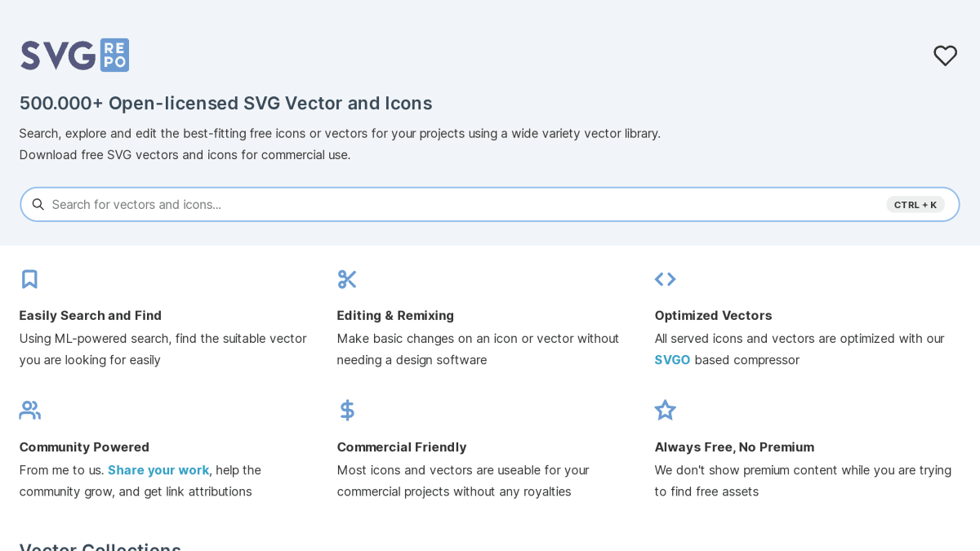
Task: Click the bookmark icon above Easily Search
Action: click(x=29, y=279)
